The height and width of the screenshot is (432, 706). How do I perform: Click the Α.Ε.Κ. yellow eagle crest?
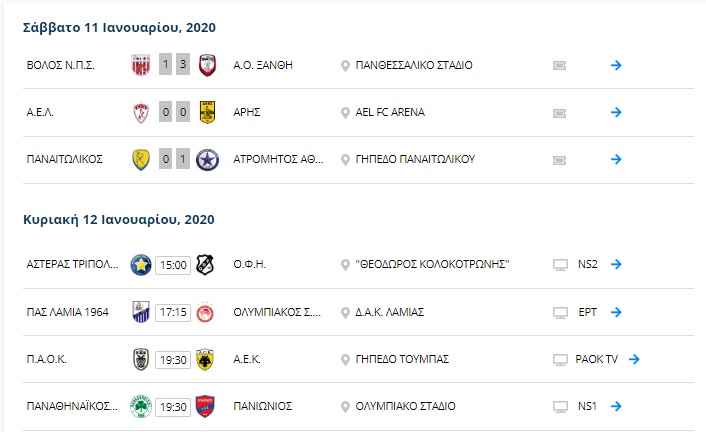(205, 359)
